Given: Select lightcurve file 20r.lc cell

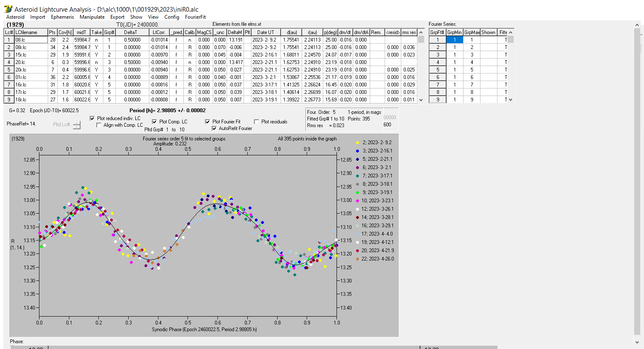Looking at the screenshot, I should [x=31, y=70].
